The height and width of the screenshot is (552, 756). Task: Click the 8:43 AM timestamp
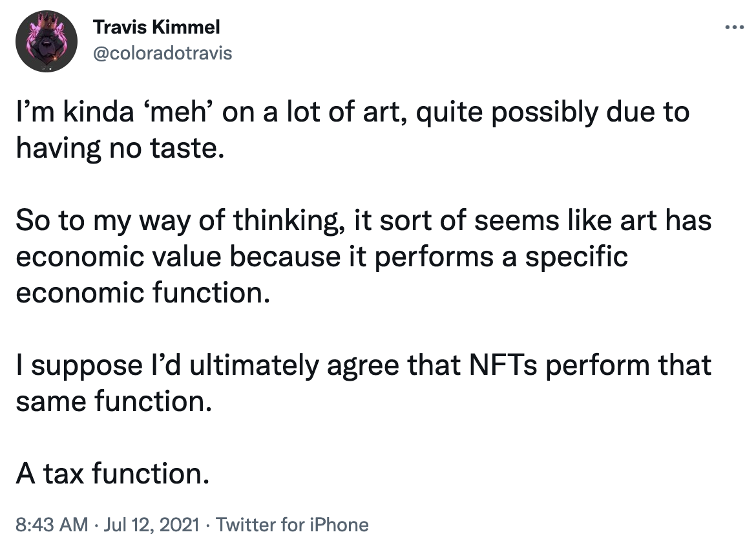[x=52, y=524]
